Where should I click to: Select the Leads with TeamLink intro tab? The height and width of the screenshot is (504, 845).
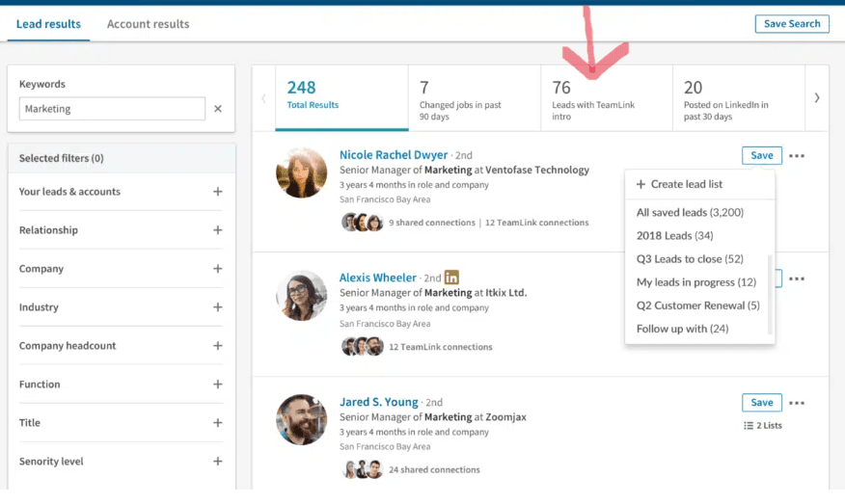tap(606, 98)
